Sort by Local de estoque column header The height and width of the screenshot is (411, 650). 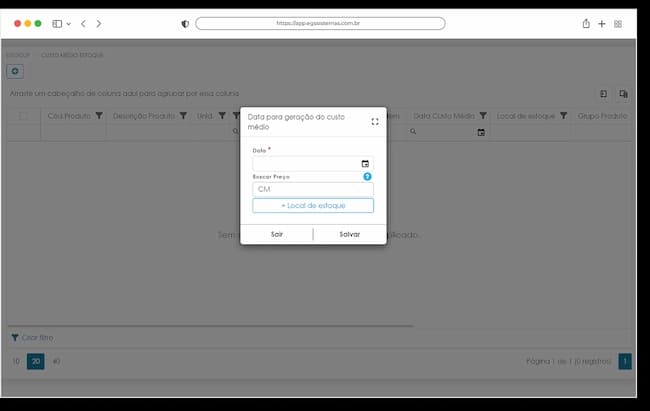[x=526, y=116]
